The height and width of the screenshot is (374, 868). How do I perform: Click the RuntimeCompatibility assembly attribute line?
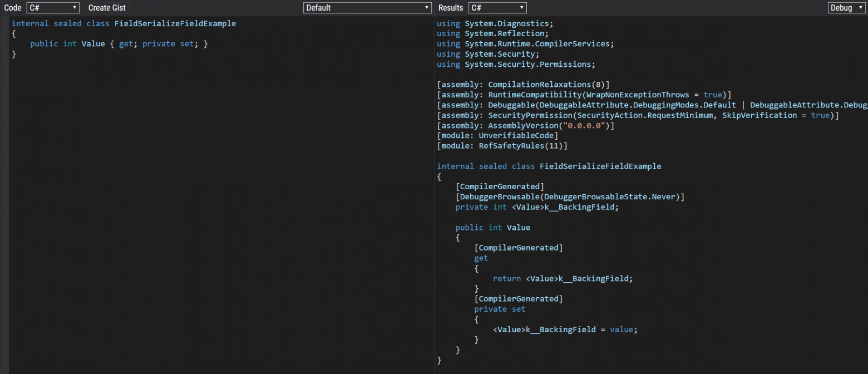pyautogui.click(x=584, y=95)
